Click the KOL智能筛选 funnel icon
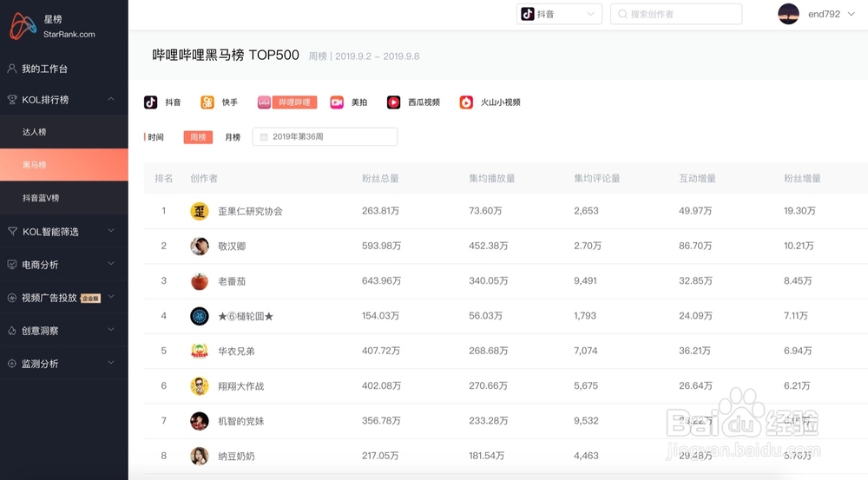868x480 pixels. click(12, 232)
